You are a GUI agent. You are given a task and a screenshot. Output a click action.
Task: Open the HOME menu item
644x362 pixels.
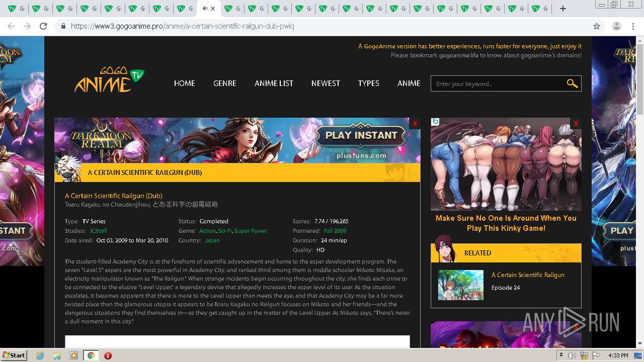coord(184,83)
